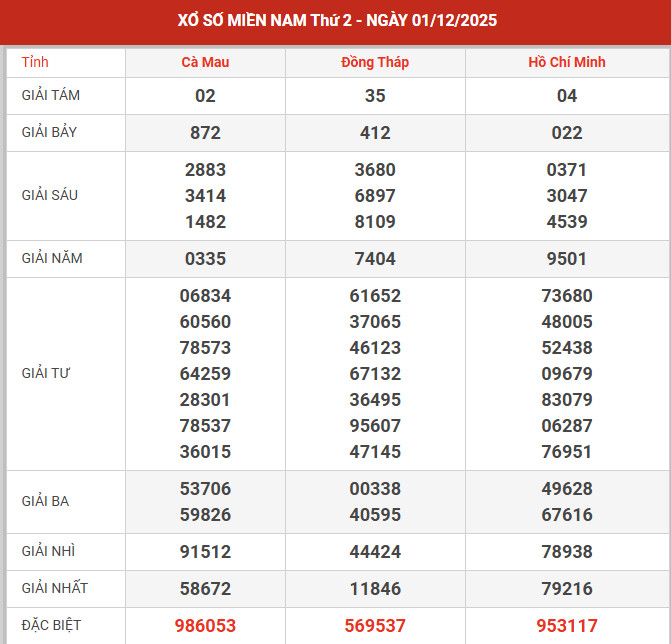Screen dimensions: 671x644
Task: Click number 64259 in Cà Mau column
Action: click(205, 374)
